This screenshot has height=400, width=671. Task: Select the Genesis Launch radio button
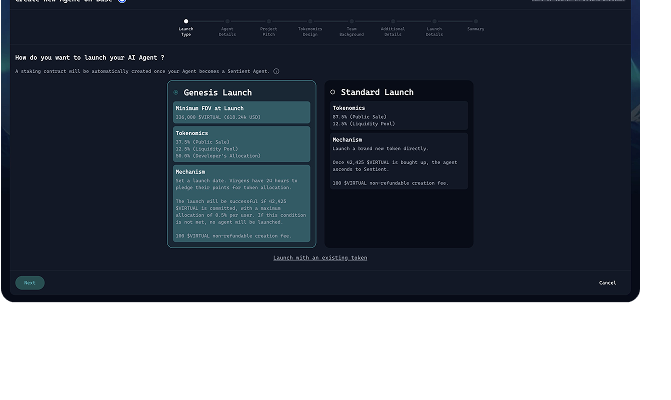pos(177,92)
